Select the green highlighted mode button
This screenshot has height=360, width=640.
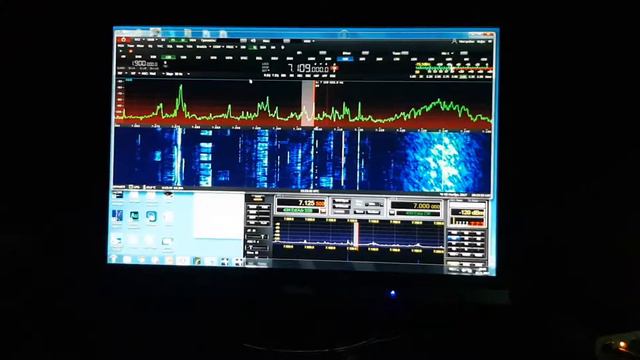tap(168, 58)
